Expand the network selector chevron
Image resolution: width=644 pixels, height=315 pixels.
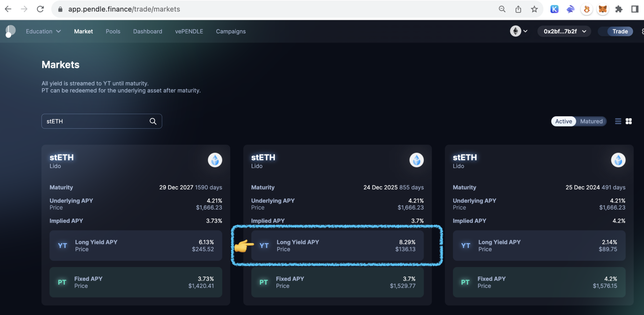[525, 31]
